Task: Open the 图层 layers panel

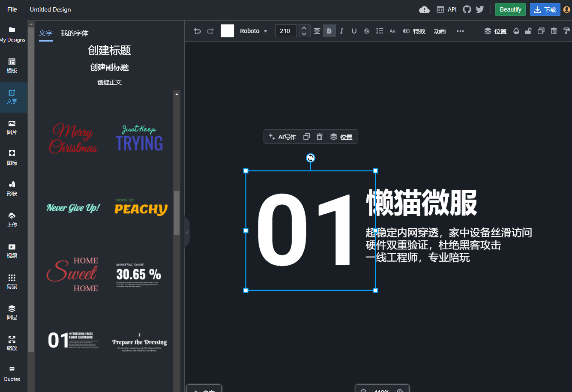Action: point(12,313)
